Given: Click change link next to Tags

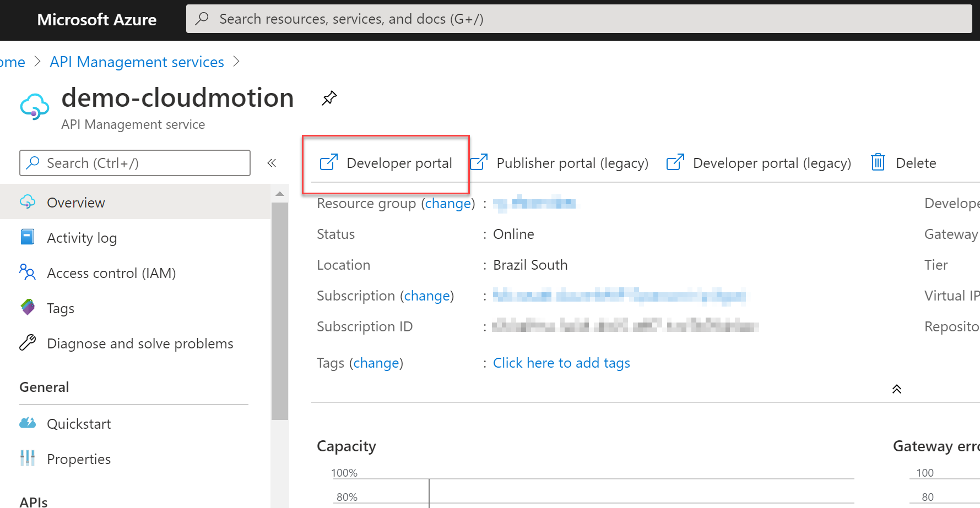Looking at the screenshot, I should point(376,363).
